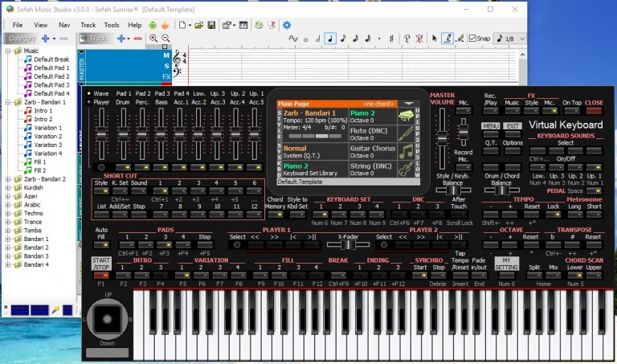Image resolution: width=617 pixels, height=364 pixels.
Task: Select the Wave radio option
Action: (x=89, y=93)
